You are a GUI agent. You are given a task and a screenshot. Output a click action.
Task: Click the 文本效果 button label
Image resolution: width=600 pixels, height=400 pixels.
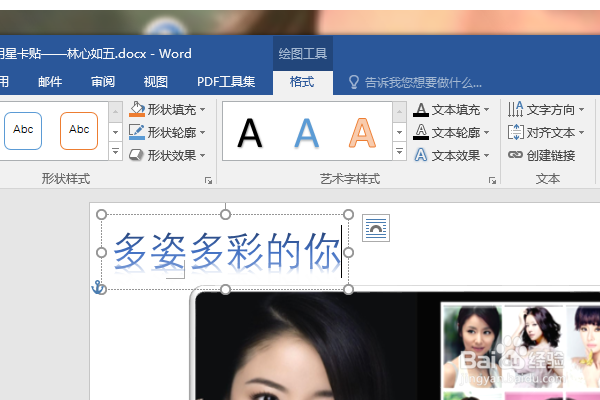(456, 155)
